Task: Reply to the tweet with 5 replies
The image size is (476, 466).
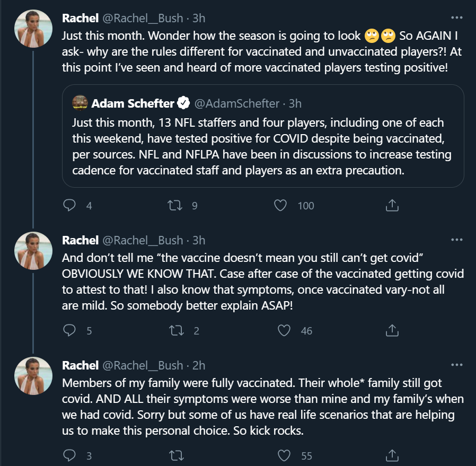Action: (70, 330)
